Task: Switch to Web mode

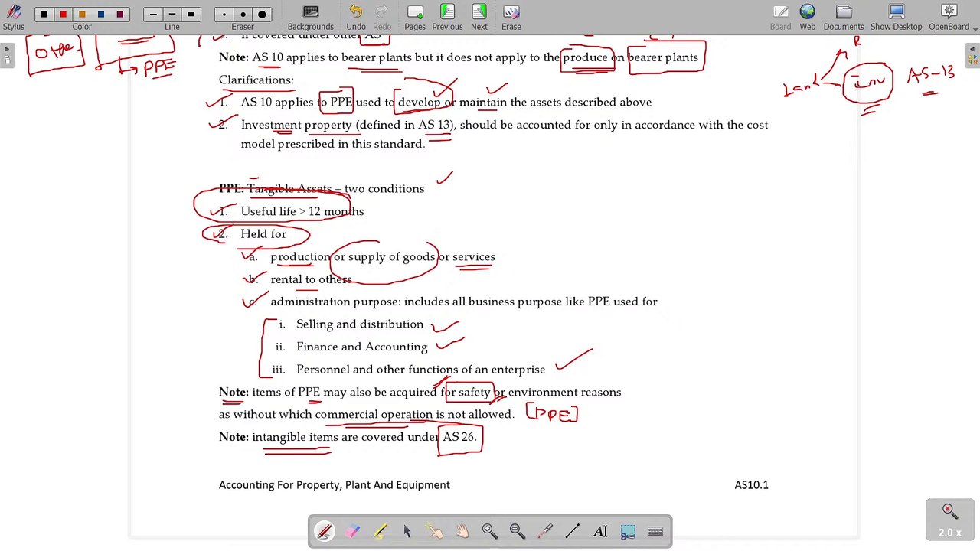Action: pos(808,17)
